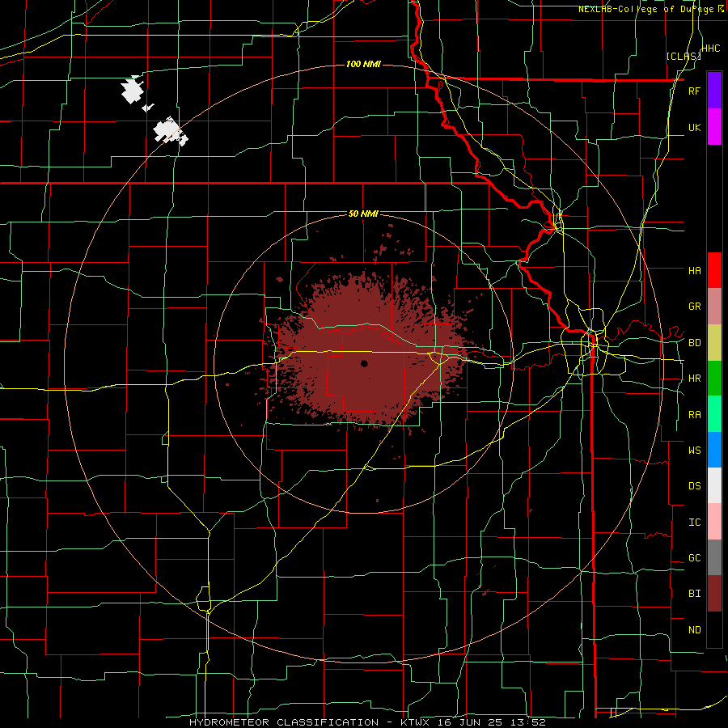Click the ND legend label
Image resolution: width=728 pixels, height=728 pixels.
point(694,630)
